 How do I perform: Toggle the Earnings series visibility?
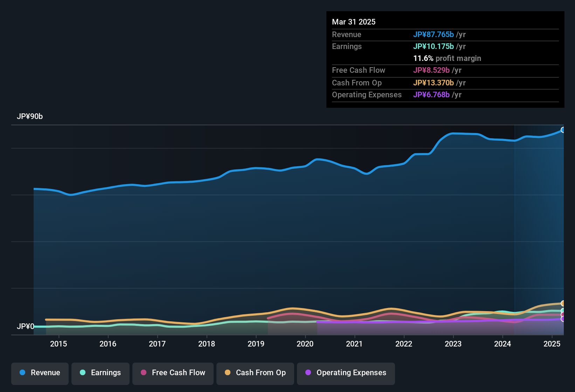coord(101,373)
